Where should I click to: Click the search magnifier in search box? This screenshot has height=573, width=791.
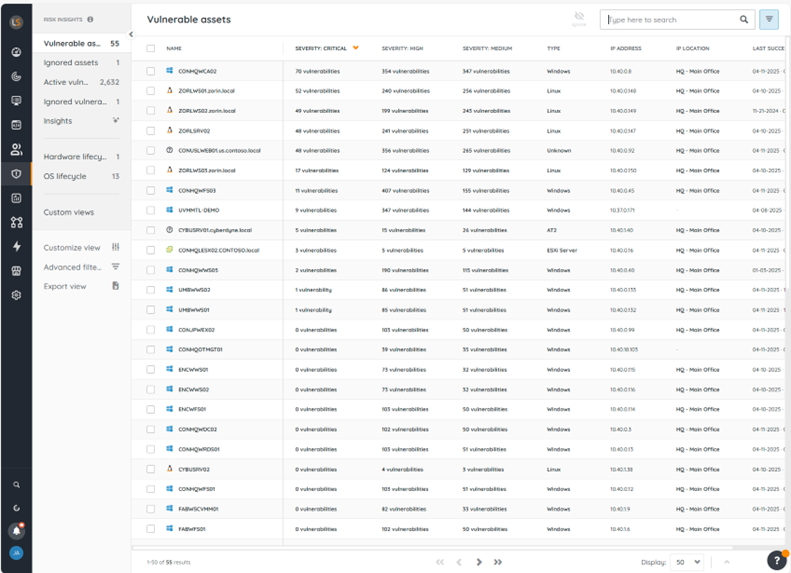tap(744, 20)
